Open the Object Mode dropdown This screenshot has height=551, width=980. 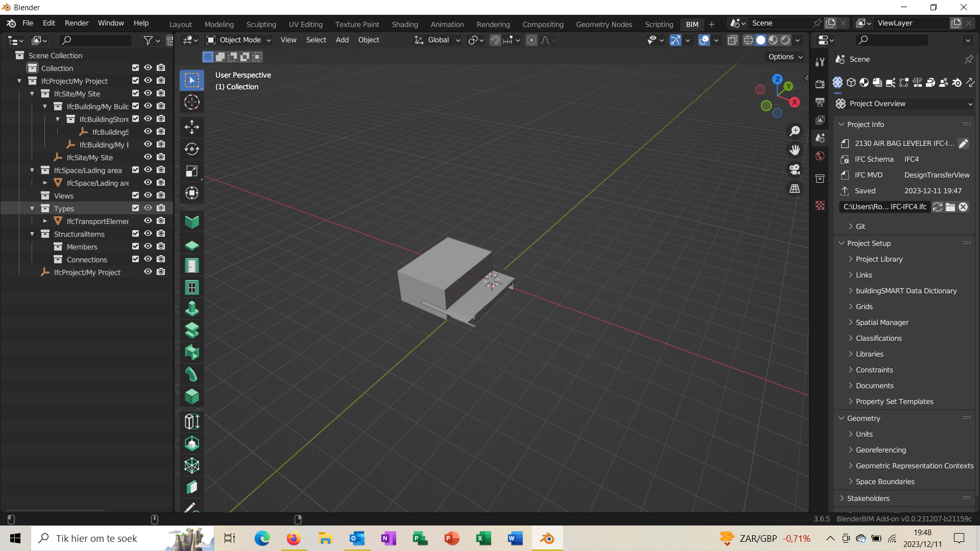pos(238,40)
